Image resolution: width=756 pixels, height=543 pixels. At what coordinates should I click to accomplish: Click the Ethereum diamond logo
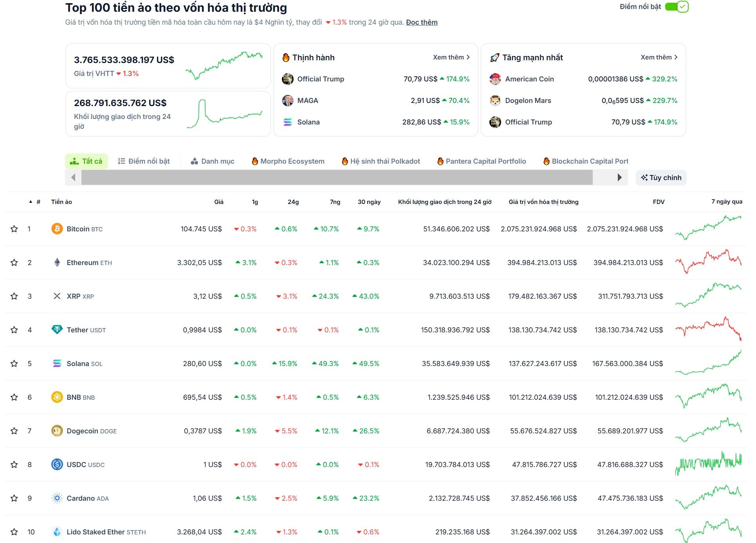[57, 262]
